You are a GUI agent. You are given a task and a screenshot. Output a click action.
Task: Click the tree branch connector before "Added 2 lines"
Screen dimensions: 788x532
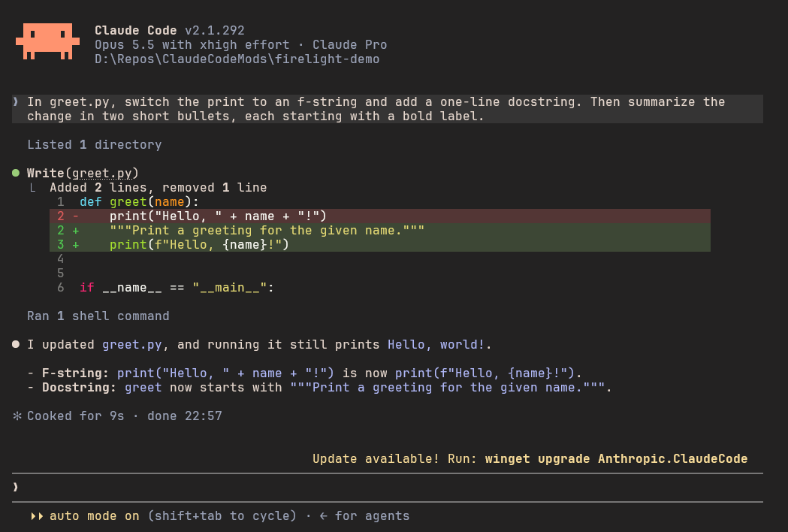coord(32,188)
